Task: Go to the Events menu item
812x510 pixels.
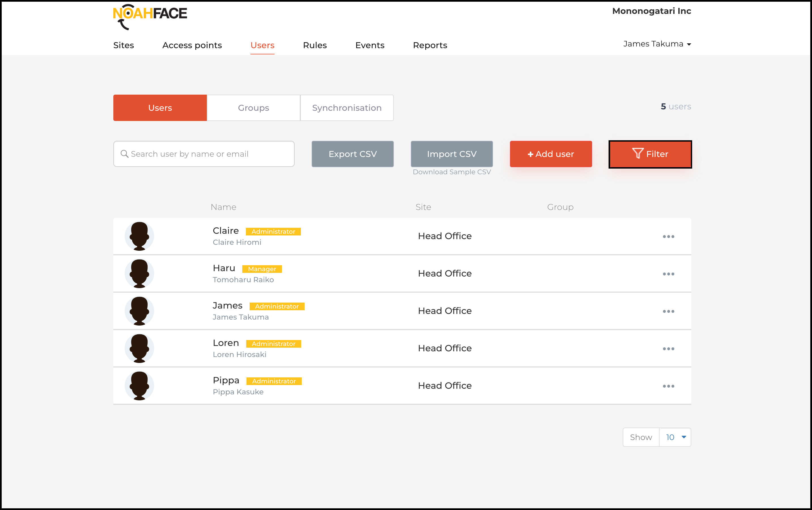Action: pyautogui.click(x=369, y=45)
